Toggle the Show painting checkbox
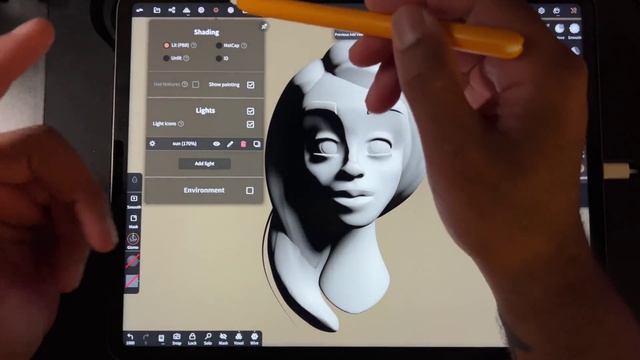This screenshot has width=640, height=360. tap(251, 85)
